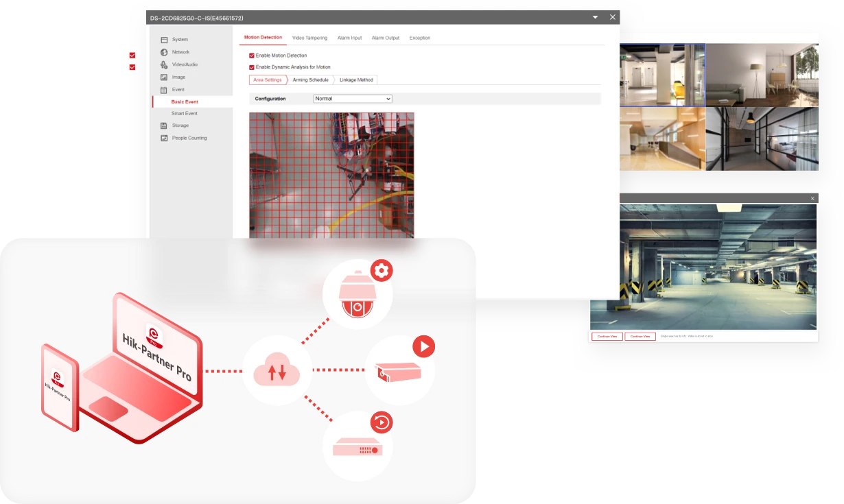844x504 pixels.
Task: Click the cloud upload/download sync icon
Action: click(277, 372)
